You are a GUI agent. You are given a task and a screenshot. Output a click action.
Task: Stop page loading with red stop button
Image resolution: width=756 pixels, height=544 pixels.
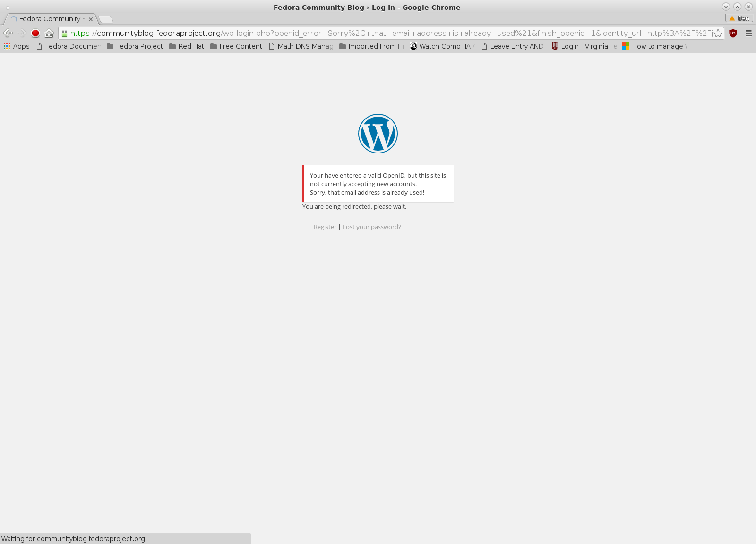pyautogui.click(x=35, y=33)
